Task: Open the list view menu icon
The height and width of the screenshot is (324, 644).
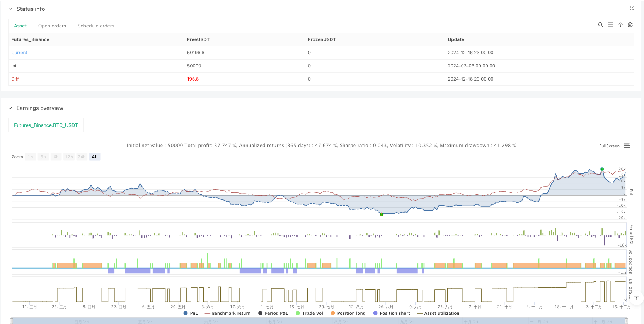Action: pyautogui.click(x=610, y=25)
